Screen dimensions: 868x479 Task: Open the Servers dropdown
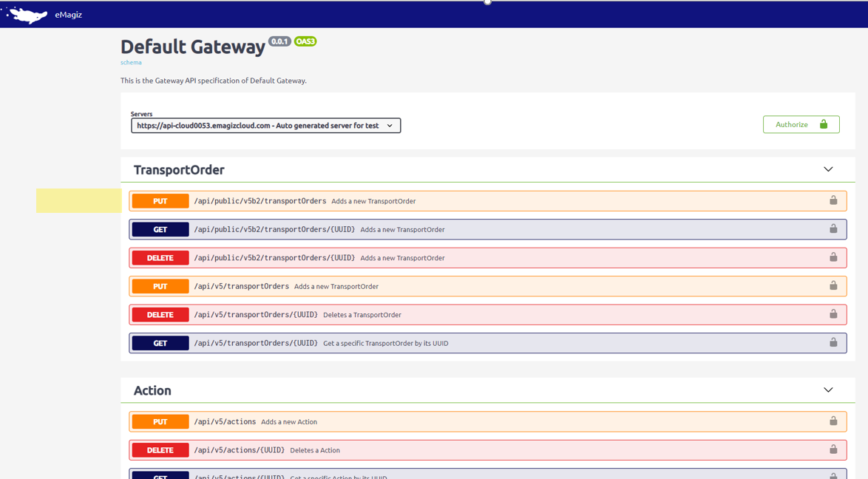tap(265, 125)
